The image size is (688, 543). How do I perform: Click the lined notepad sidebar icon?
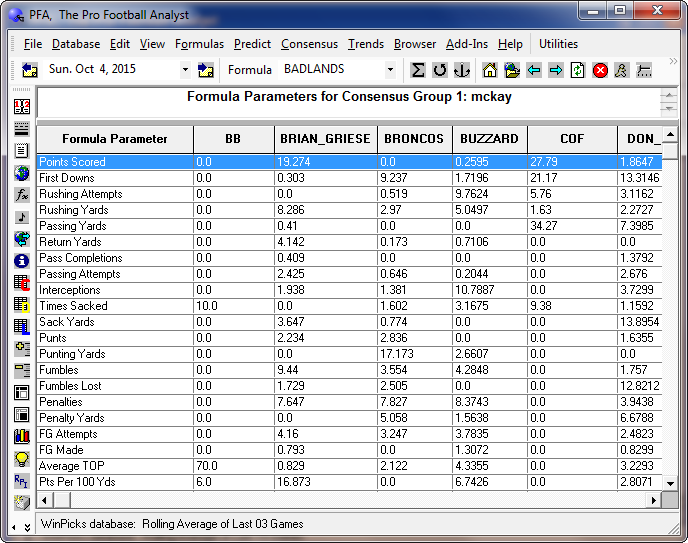(22, 151)
